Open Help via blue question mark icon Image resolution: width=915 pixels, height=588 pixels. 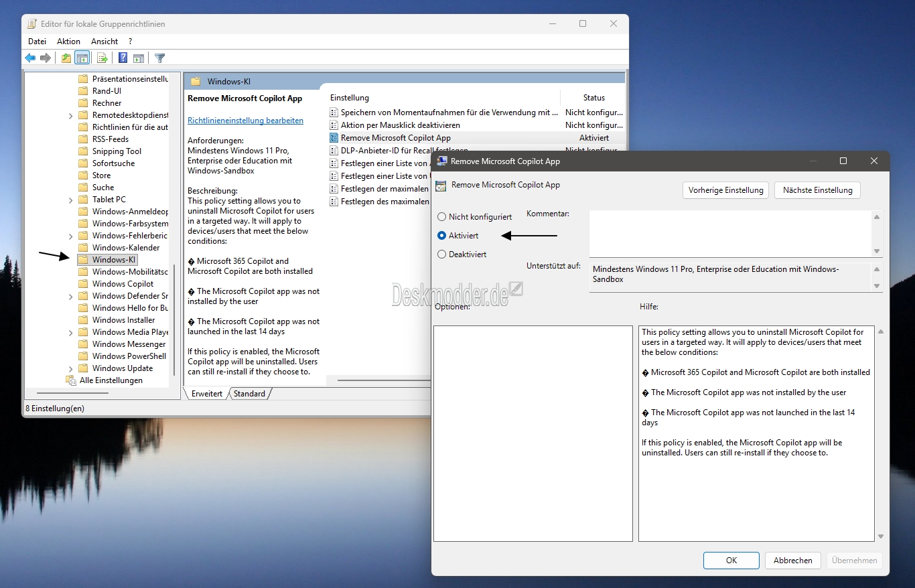coord(123,58)
